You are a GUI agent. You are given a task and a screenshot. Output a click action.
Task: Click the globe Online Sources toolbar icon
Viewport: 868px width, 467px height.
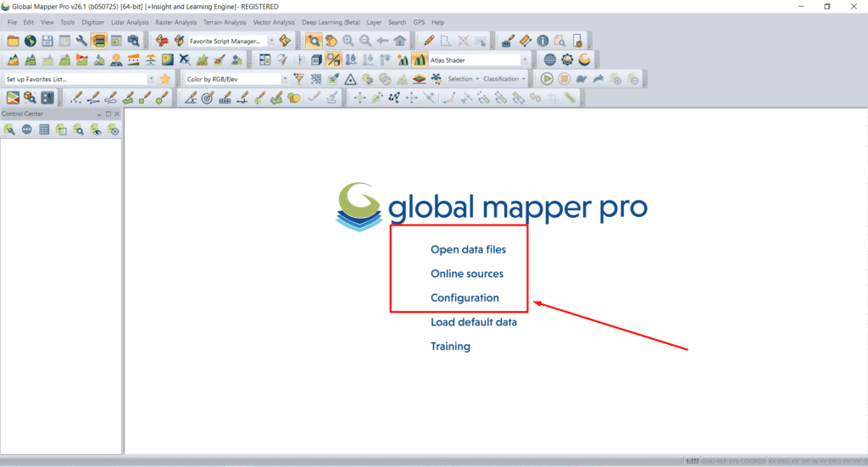pyautogui.click(x=30, y=41)
